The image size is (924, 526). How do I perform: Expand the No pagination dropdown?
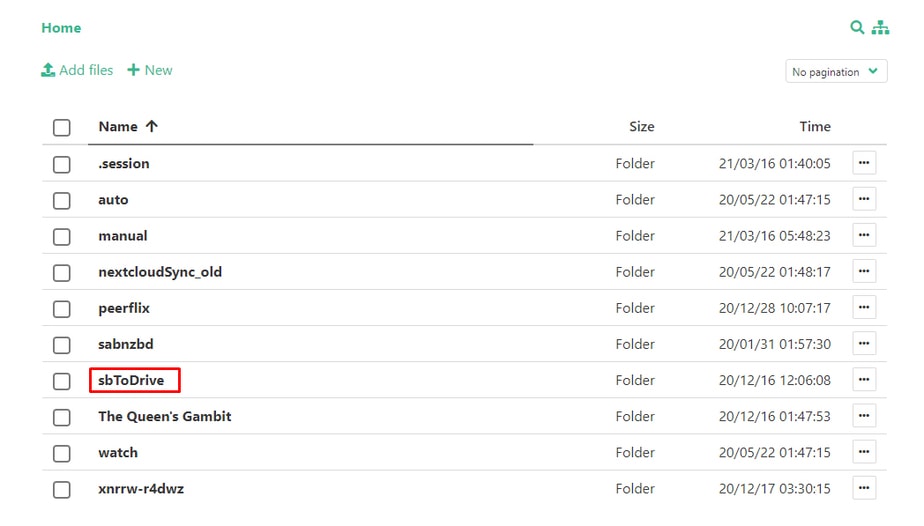pos(836,72)
